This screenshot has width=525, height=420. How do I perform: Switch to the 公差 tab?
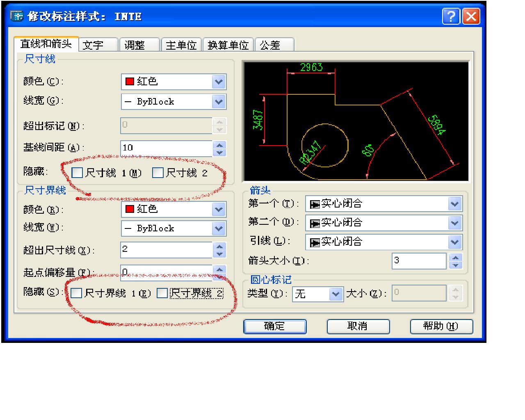click(x=274, y=45)
